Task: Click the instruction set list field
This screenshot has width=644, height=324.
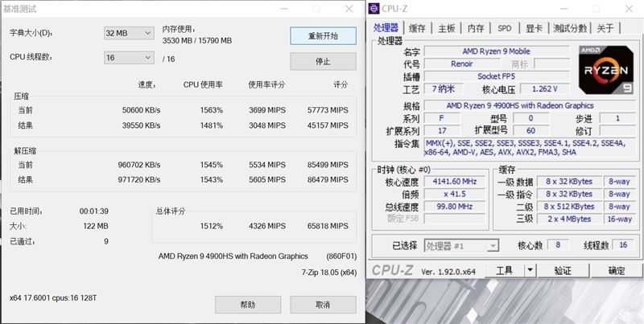Action: [530, 148]
